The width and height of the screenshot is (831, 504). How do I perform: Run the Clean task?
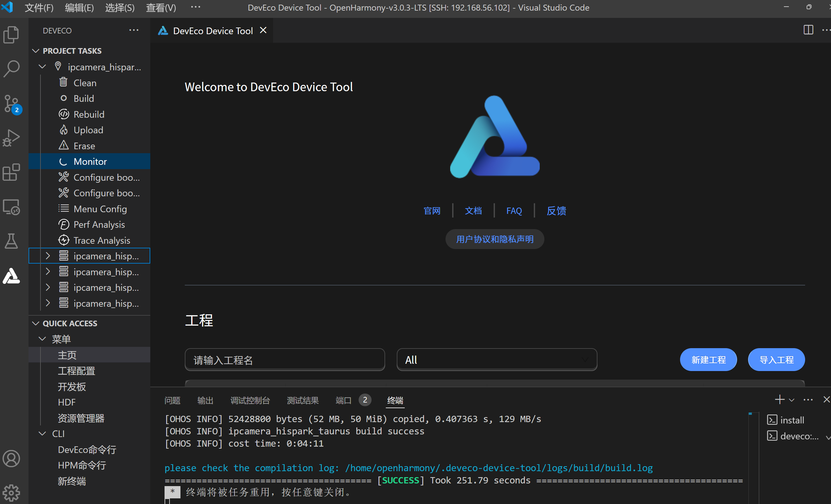(x=89, y=83)
